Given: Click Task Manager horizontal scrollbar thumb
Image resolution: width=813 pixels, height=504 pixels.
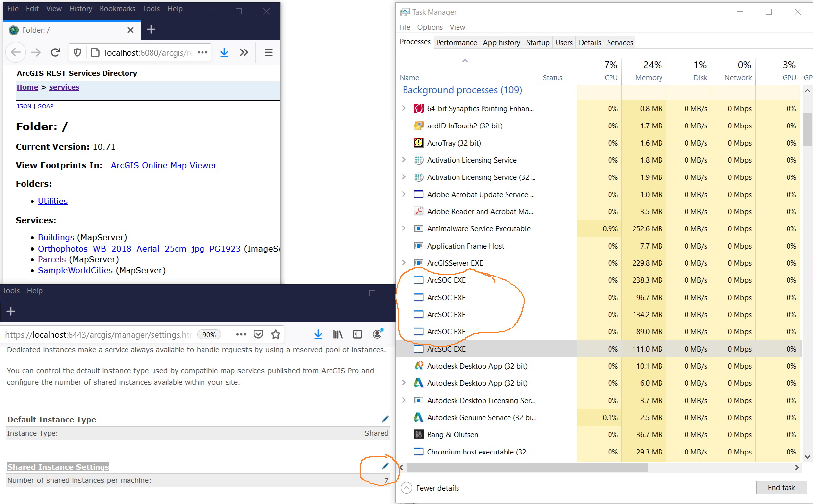Looking at the screenshot, I should click(527, 467).
